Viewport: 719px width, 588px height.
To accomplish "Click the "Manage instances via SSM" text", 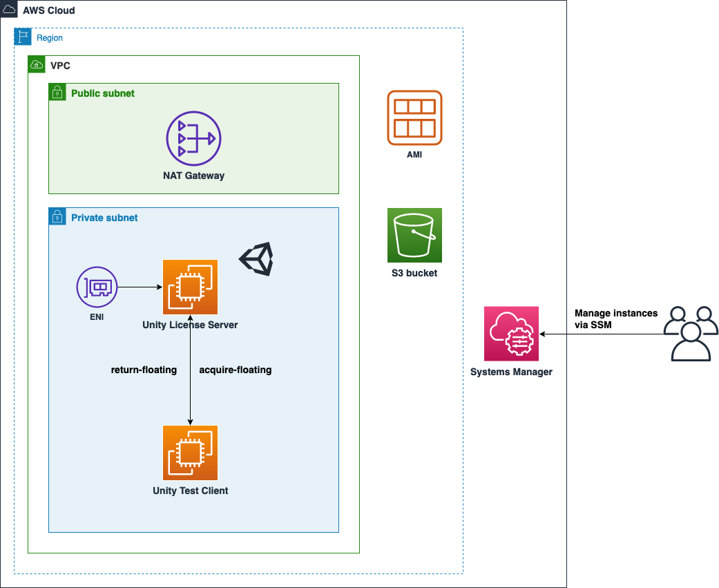I will coord(616,319).
